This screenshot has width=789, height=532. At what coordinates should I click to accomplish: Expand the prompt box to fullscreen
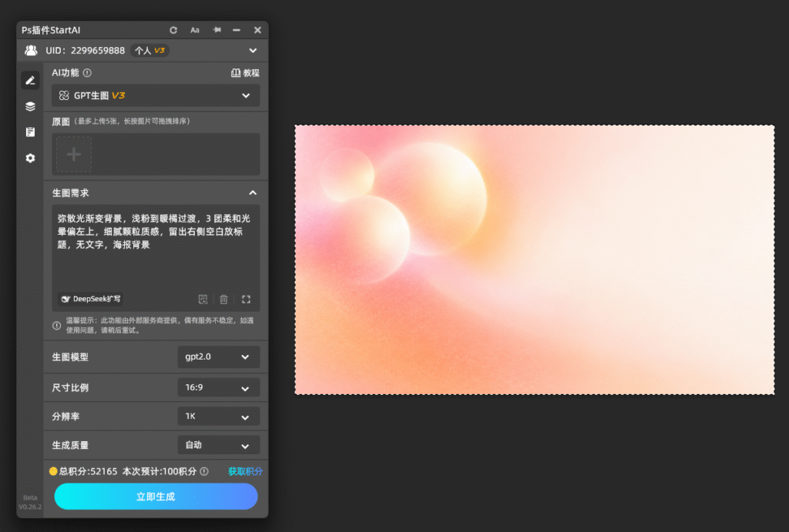(x=246, y=299)
